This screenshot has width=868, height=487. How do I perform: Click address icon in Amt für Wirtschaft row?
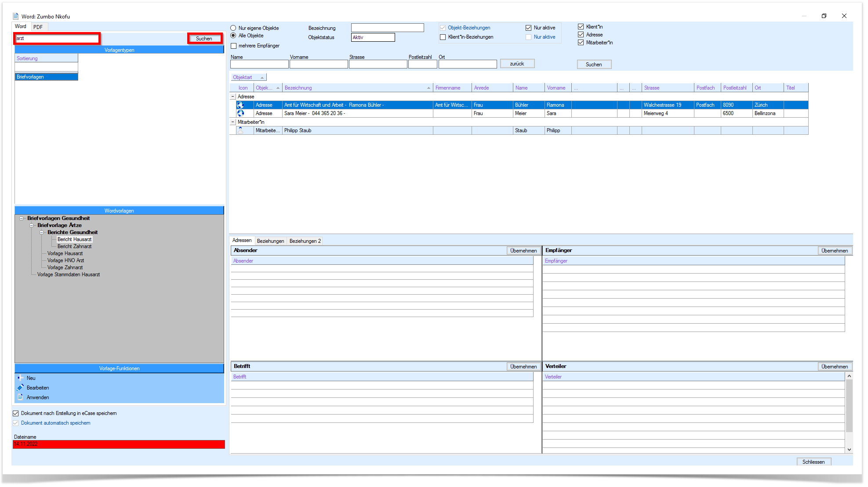[240, 105]
